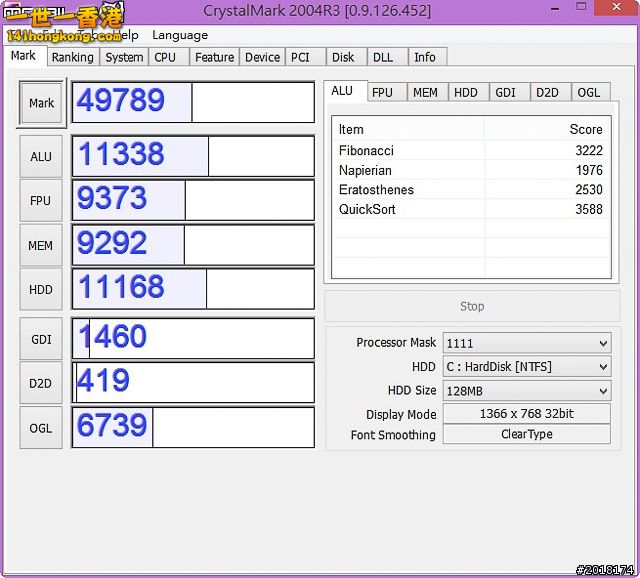640x578 pixels.
Task: Click the Mark benchmark button
Action: point(41,103)
